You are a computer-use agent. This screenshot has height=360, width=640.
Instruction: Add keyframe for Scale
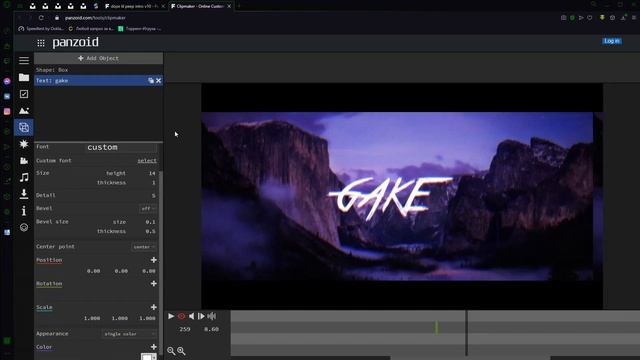pos(153,307)
